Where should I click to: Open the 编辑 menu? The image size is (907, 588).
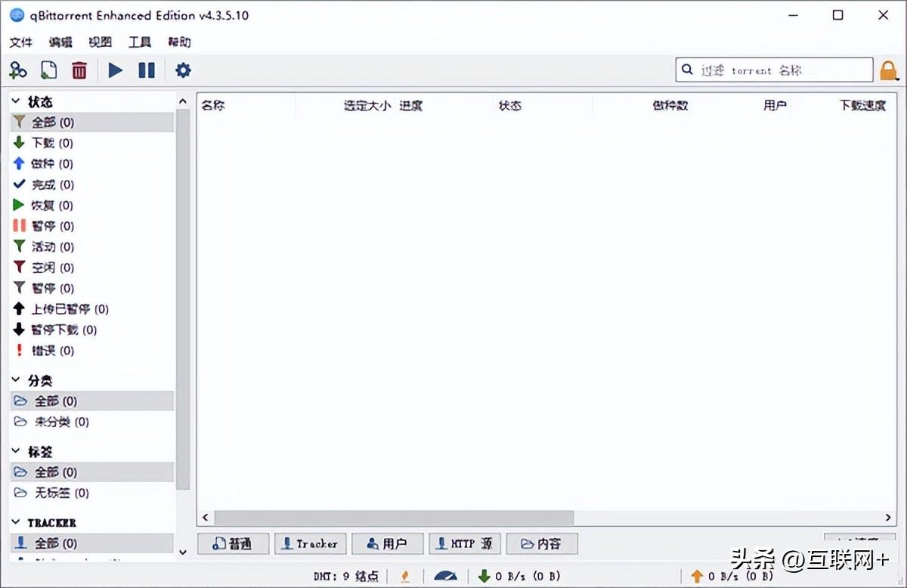pyautogui.click(x=60, y=42)
